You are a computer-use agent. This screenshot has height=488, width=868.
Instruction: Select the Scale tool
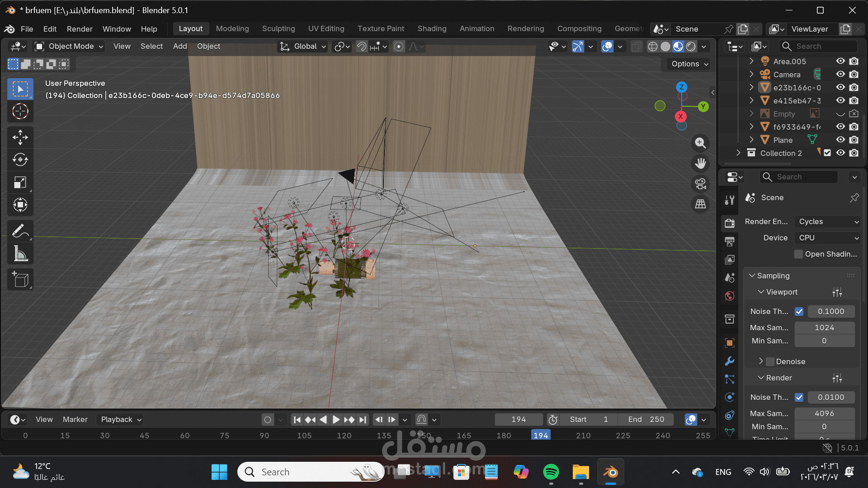tap(20, 183)
